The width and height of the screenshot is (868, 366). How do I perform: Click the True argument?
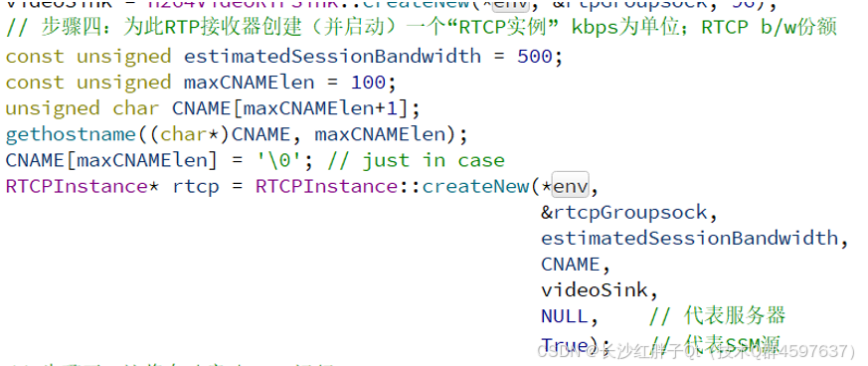(x=564, y=343)
